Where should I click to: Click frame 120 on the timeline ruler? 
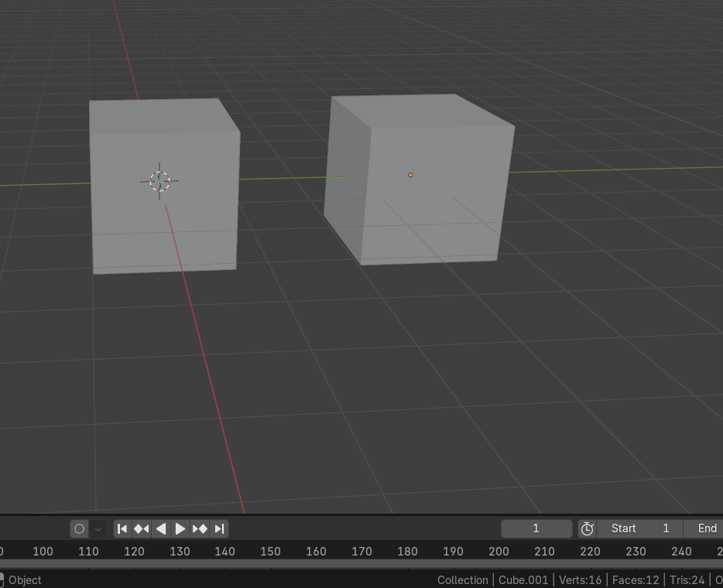pyautogui.click(x=134, y=551)
